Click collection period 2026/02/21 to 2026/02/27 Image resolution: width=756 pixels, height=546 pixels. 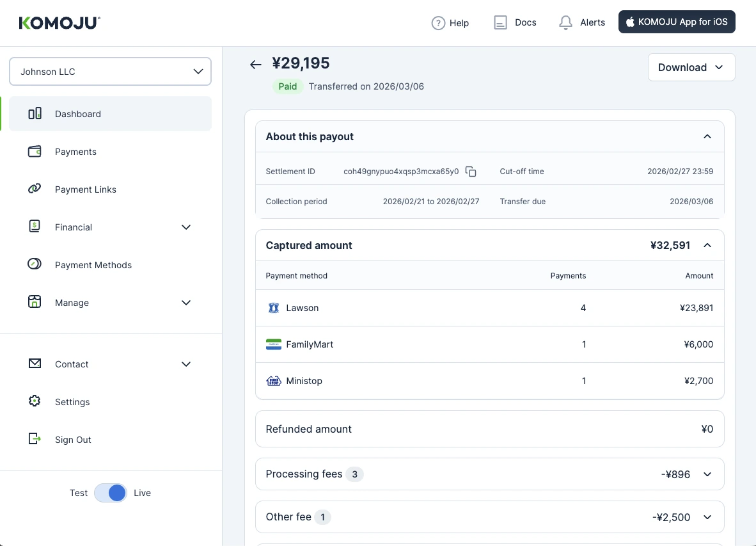[x=431, y=202]
